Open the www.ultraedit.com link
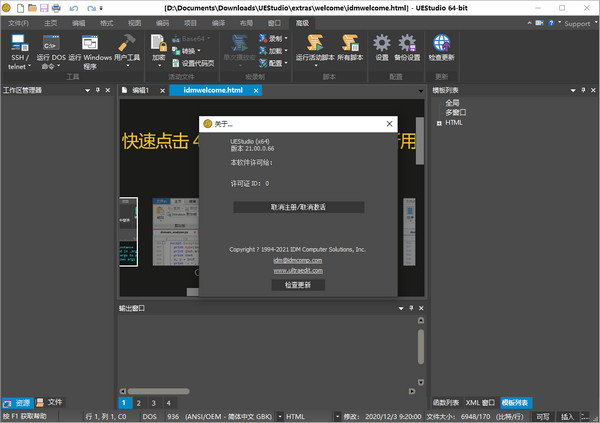Image resolution: width=600 pixels, height=423 pixels. coord(298,271)
